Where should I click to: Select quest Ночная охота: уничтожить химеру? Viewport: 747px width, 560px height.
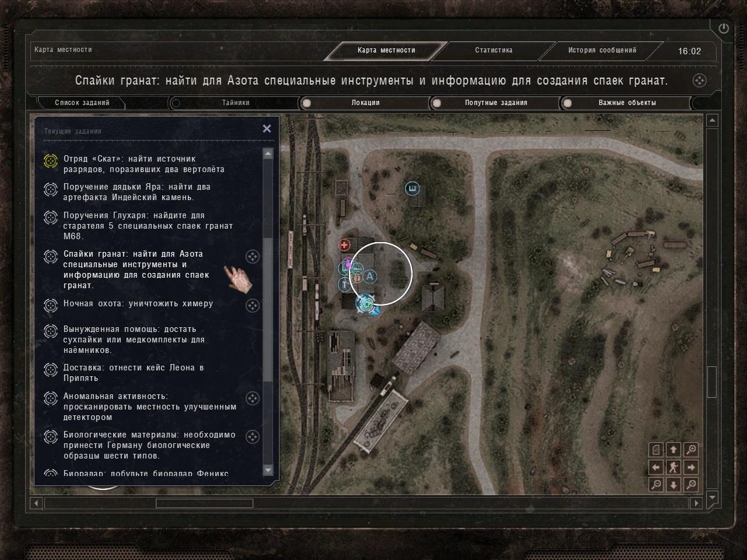point(138,303)
